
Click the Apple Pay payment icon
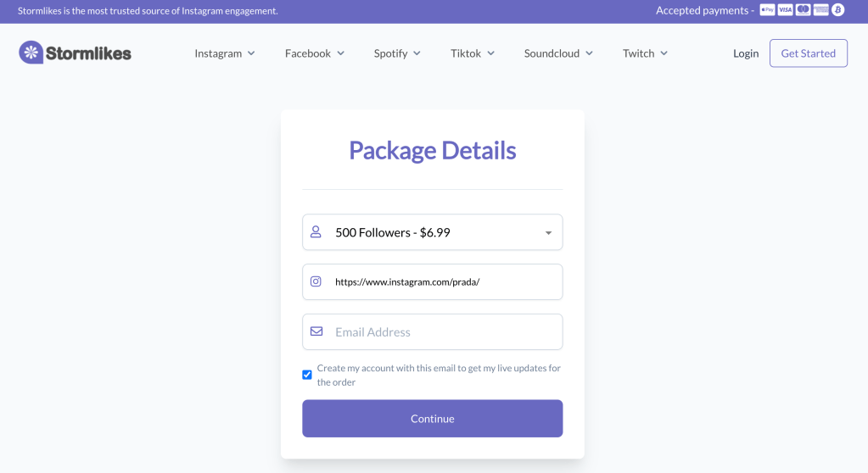[767, 10]
